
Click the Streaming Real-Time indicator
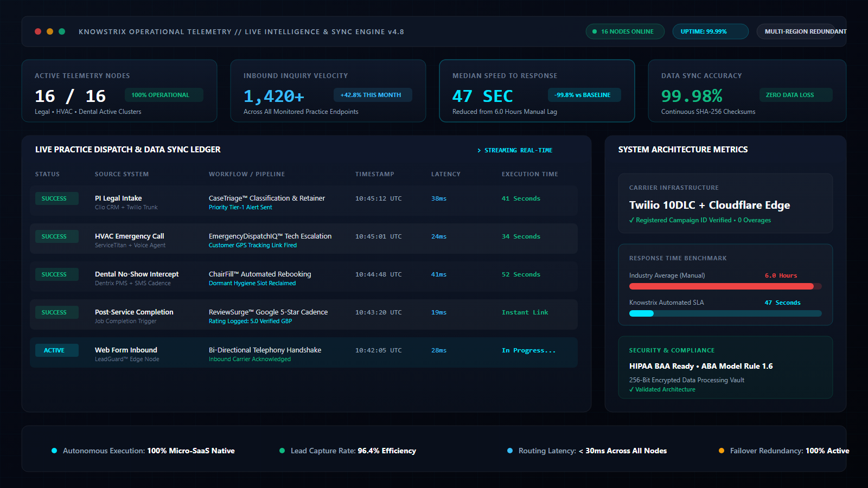(515, 150)
